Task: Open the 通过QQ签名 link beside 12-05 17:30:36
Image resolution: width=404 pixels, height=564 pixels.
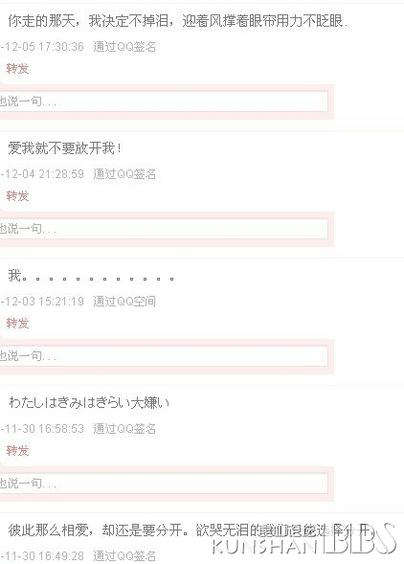Action: point(124,47)
